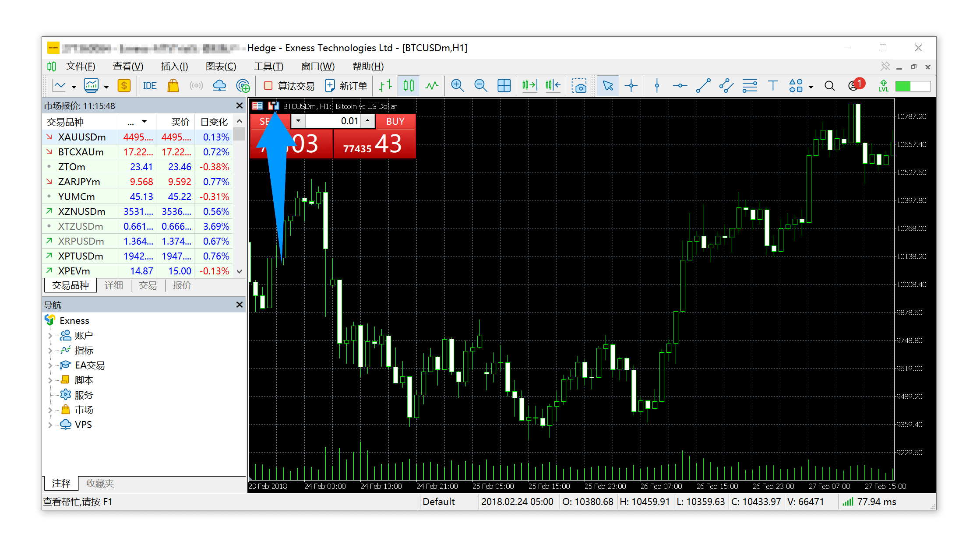The height and width of the screenshot is (551, 980).
Task: Open the IDE MetaEditor
Action: click(x=150, y=86)
